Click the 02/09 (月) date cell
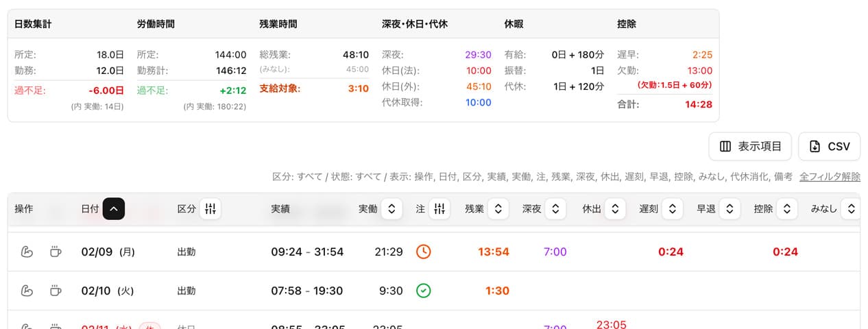Viewport: 868px width, 329px height. [x=108, y=252]
